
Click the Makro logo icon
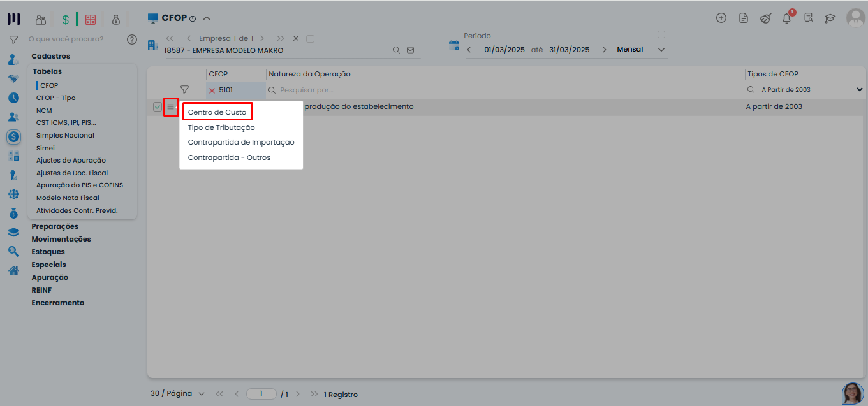[x=13, y=19]
